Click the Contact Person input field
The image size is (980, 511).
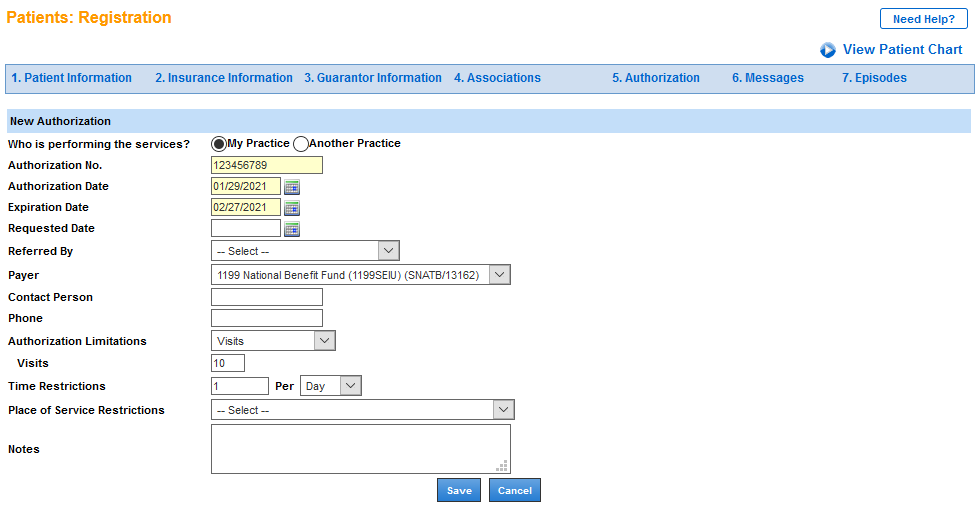tap(267, 297)
